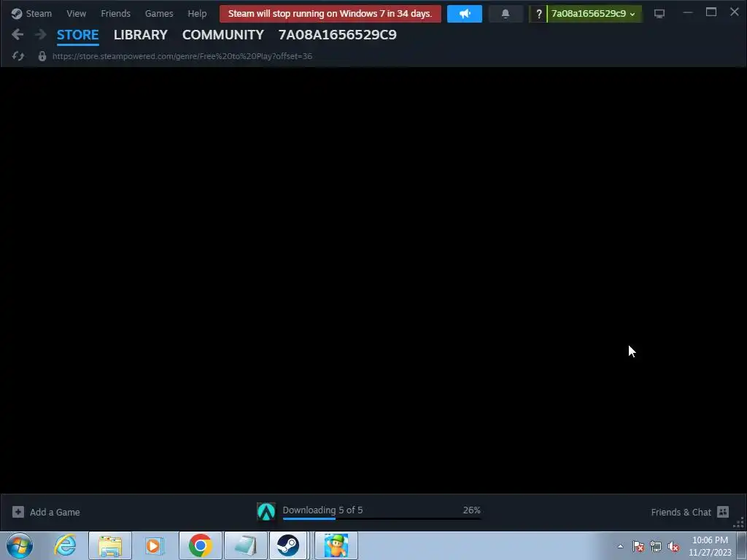The height and width of the screenshot is (560, 747).
Task: Open the 7A08A1656529C9 profile tab
Action: (x=337, y=35)
